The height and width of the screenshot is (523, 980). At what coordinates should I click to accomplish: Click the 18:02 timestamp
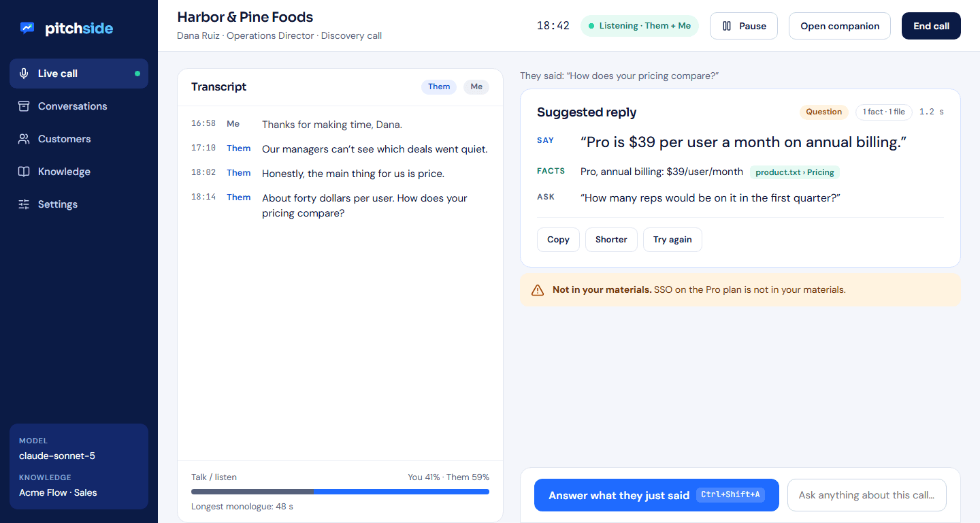tap(203, 173)
